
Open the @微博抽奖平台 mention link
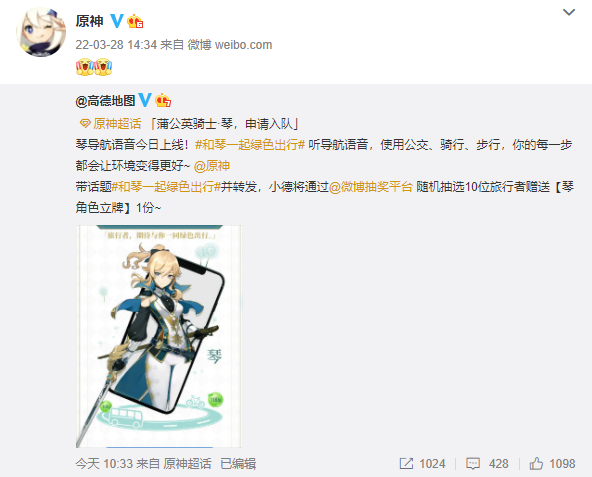coord(371,187)
